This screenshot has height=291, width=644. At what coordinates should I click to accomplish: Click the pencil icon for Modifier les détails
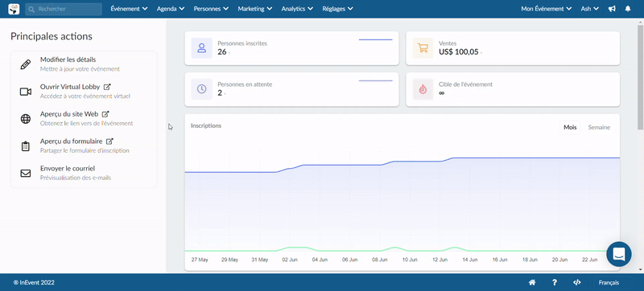(x=26, y=64)
